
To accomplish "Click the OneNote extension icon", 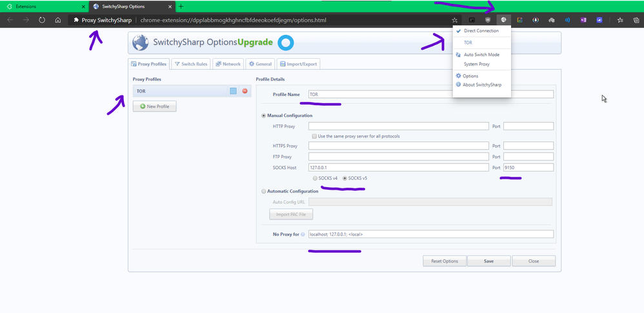I will pos(583,20).
